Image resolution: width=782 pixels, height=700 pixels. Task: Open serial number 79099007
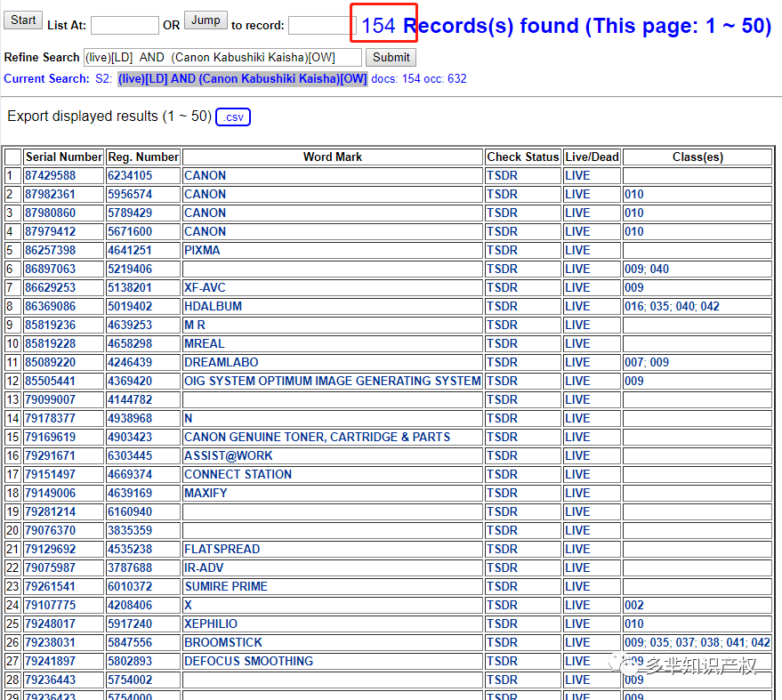51,400
